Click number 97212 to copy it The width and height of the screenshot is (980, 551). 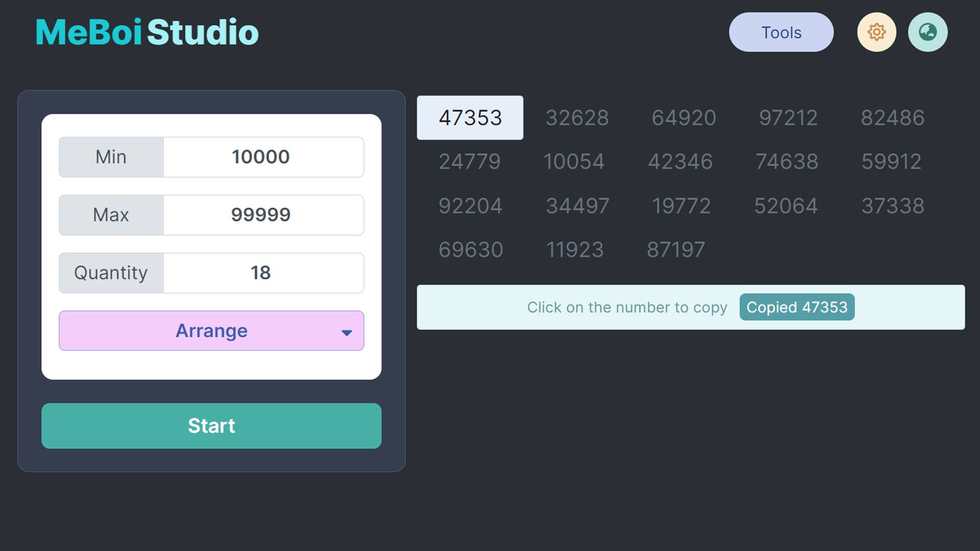click(788, 117)
